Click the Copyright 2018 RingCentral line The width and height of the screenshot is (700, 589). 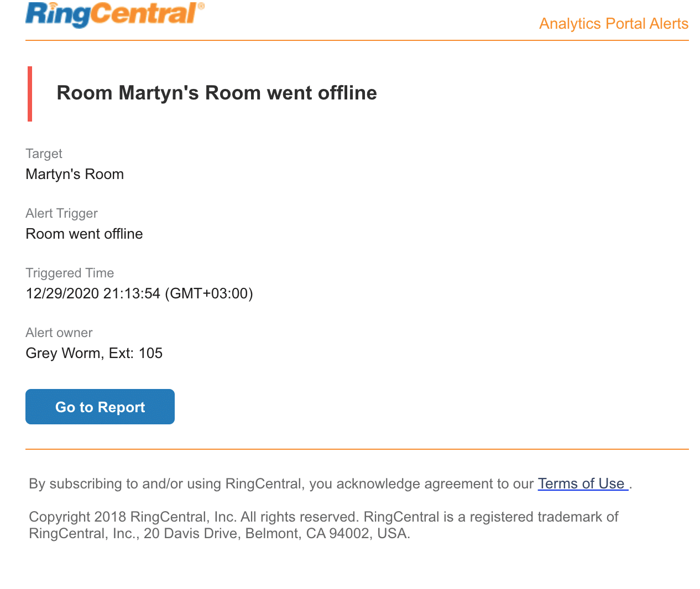(323, 517)
